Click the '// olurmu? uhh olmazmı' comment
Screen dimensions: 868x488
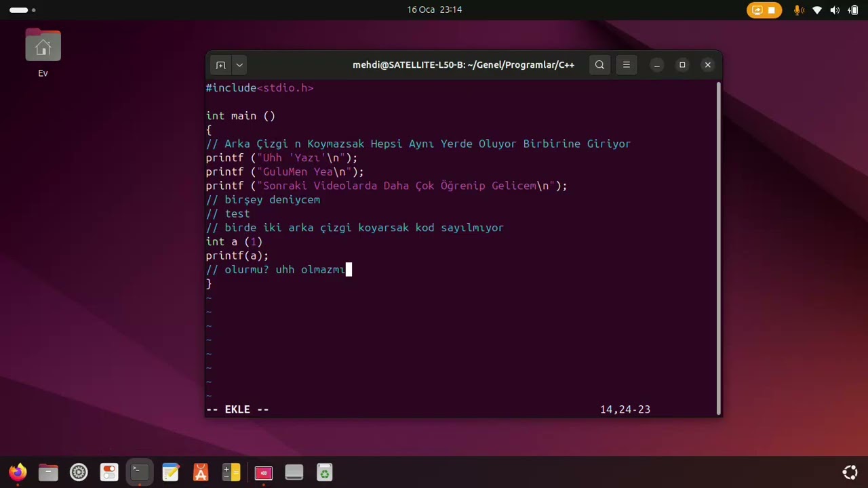click(276, 270)
